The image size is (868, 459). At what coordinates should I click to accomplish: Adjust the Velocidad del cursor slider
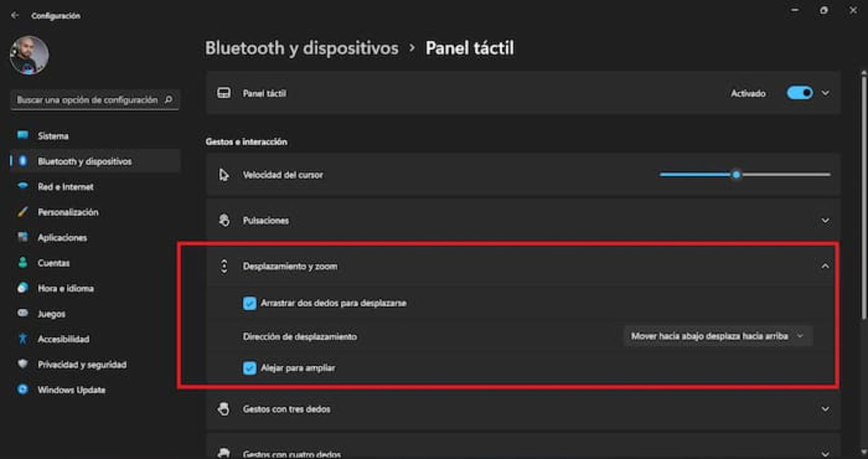click(x=736, y=175)
